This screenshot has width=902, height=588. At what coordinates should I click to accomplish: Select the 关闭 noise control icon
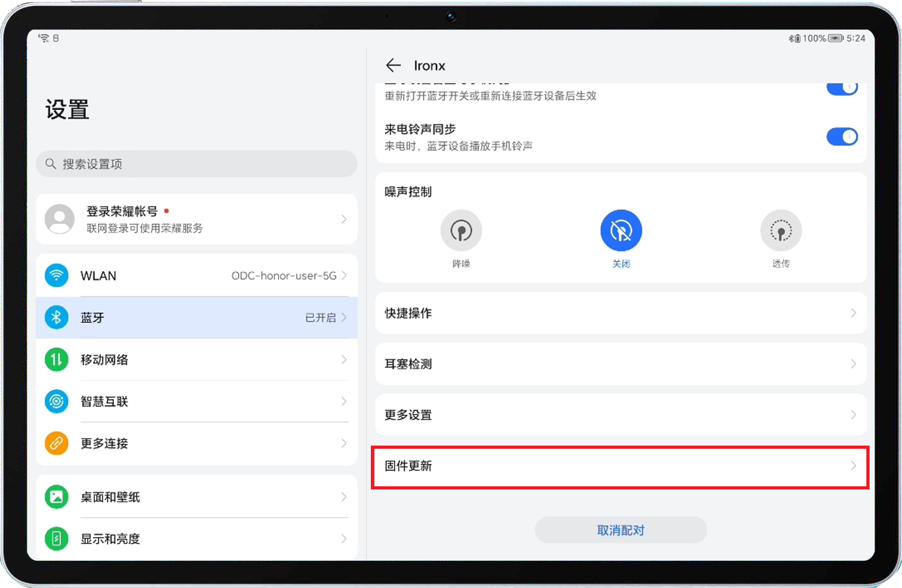pos(621,230)
